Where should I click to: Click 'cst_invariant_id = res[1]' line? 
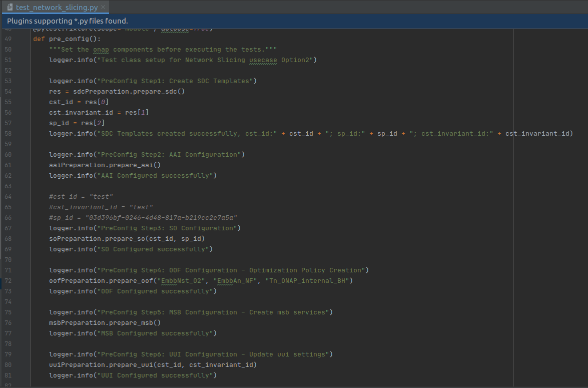[99, 113]
